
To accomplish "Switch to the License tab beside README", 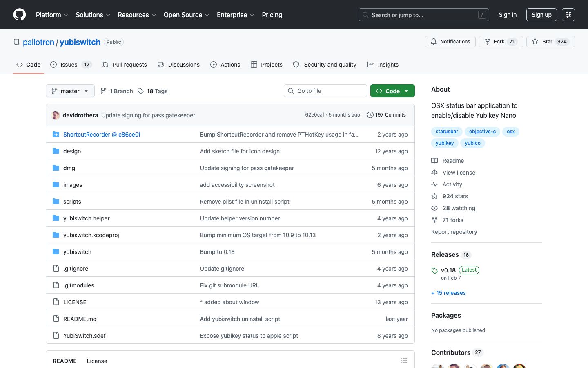I will (97, 361).
